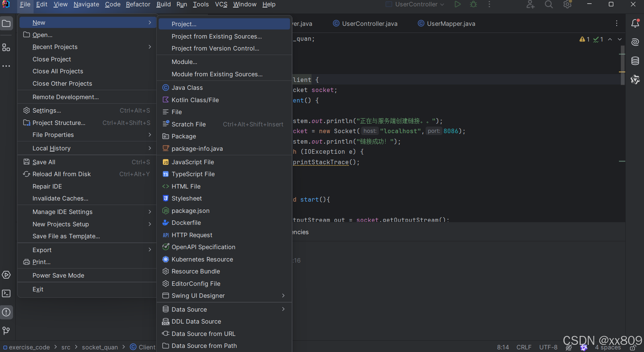Click socket_quan breadcrumb
The height and width of the screenshot is (352, 644).
pyautogui.click(x=100, y=347)
